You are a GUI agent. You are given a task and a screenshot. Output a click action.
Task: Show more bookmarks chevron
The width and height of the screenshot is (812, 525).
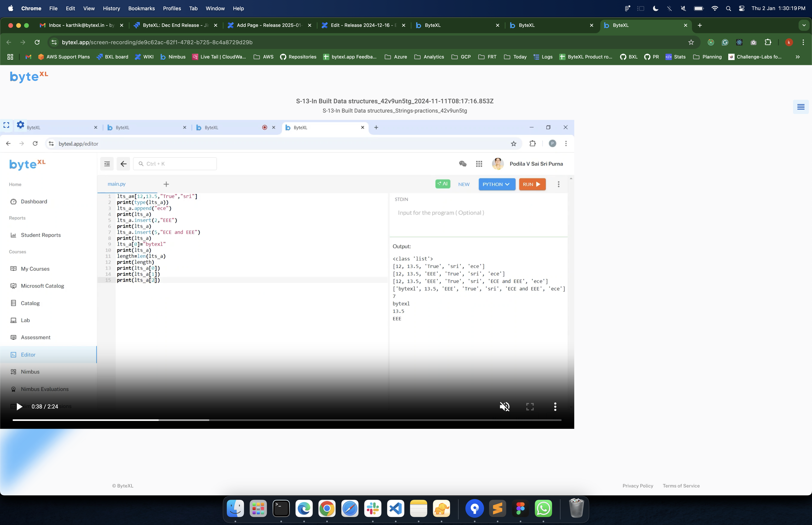[x=798, y=57]
